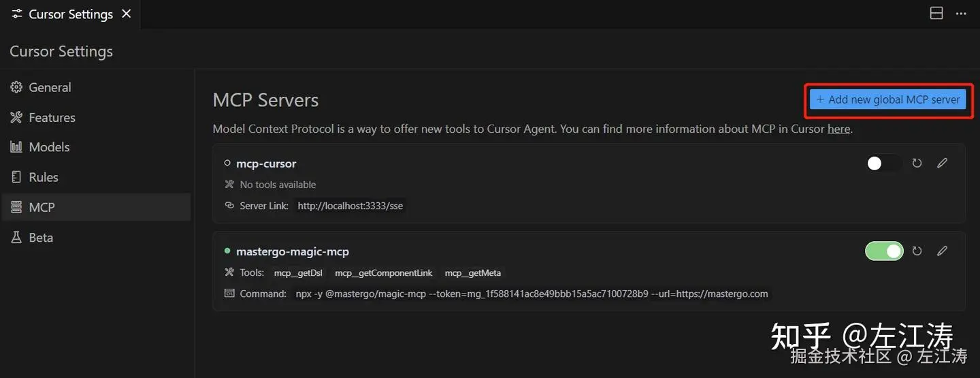Click the MCP Servers heading
Image resolution: width=980 pixels, height=378 pixels.
point(265,100)
